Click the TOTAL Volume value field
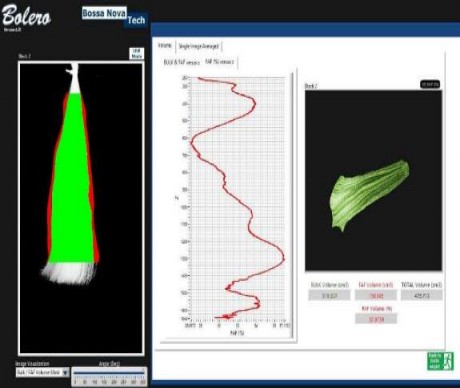The image size is (460, 388). [422, 295]
